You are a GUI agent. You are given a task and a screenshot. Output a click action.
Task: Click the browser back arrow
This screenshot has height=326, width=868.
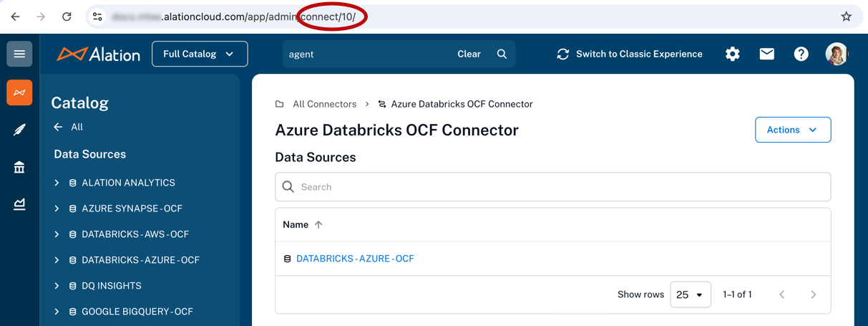click(x=16, y=16)
